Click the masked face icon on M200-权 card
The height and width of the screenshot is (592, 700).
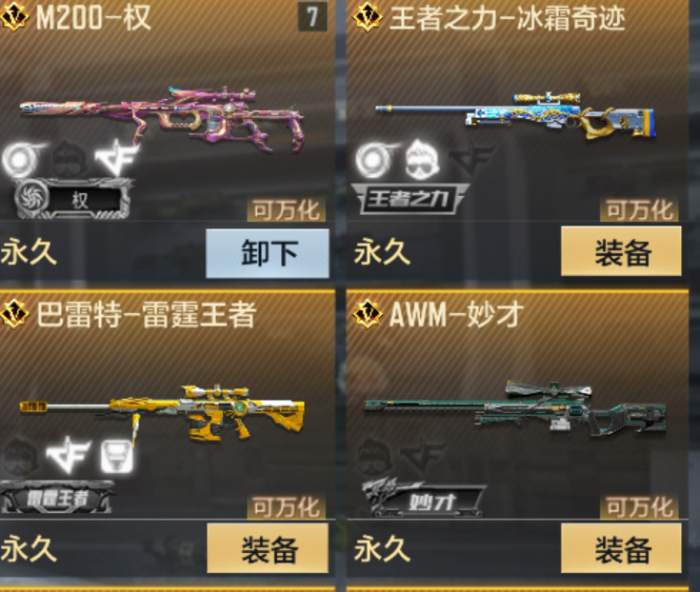pos(70,158)
